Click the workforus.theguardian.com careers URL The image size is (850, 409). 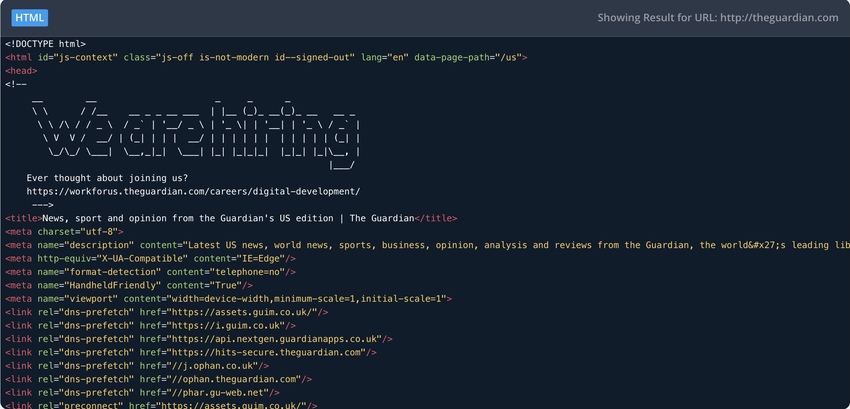193,191
